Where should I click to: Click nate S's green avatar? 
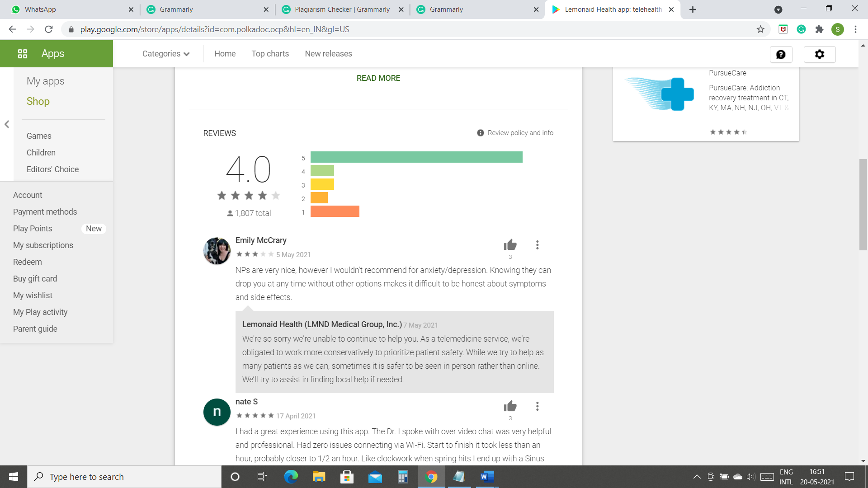pos(217,412)
